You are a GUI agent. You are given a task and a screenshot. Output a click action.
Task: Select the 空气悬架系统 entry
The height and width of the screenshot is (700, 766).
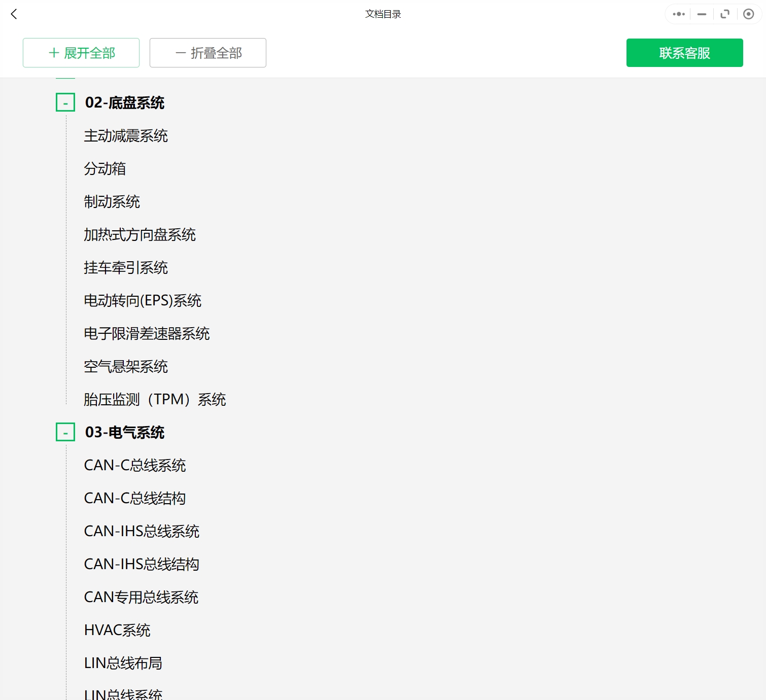tap(125, 367)
